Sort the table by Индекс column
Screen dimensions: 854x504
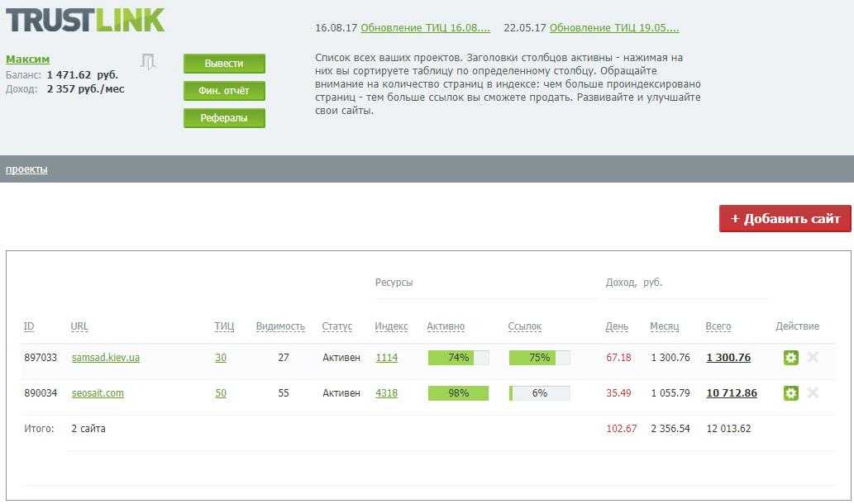pyautogui.click(x=391, y=326)
